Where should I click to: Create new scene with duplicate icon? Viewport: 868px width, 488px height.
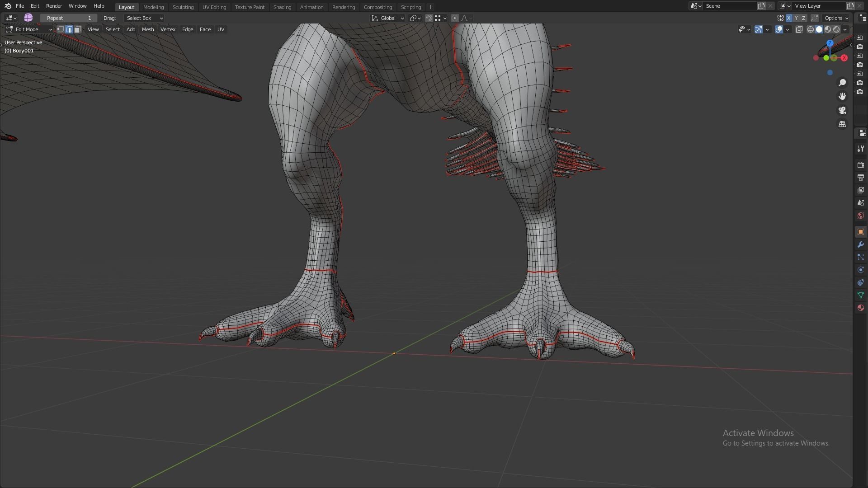(x=761, y=6)
